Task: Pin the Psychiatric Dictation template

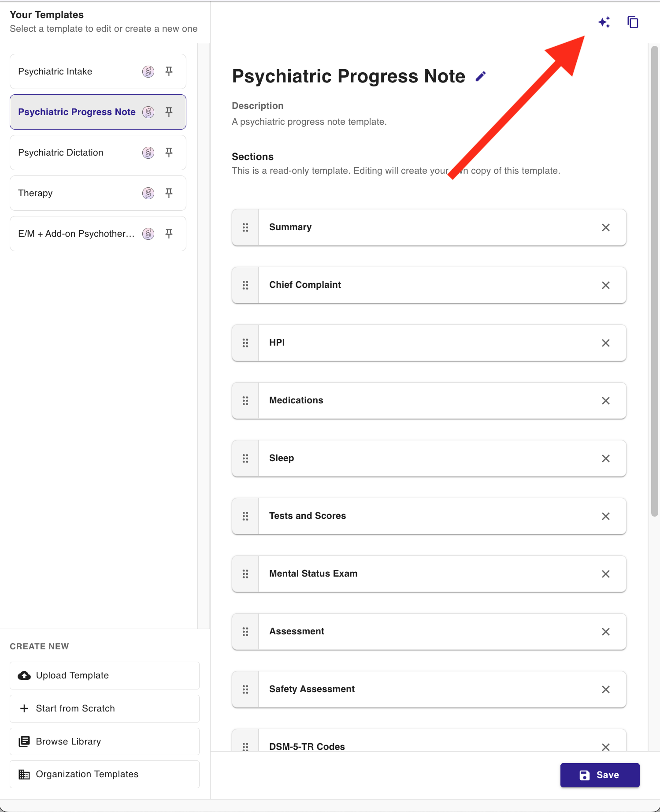Action: (169, 153)
